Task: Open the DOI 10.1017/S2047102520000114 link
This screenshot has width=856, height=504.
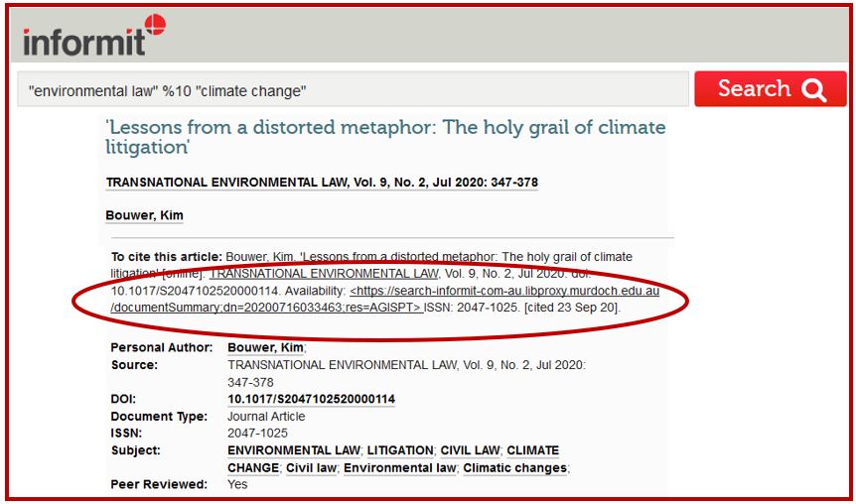Action: coord(311,399)
